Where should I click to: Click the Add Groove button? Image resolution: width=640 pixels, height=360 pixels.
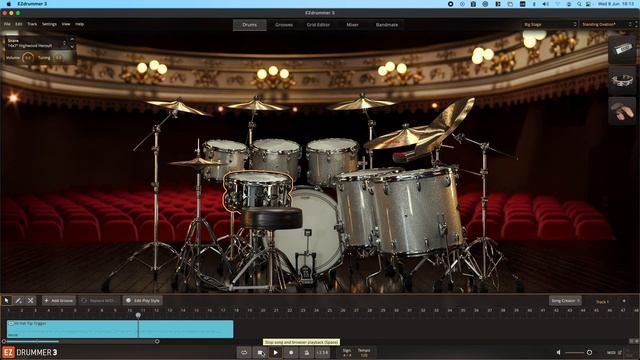59,300
